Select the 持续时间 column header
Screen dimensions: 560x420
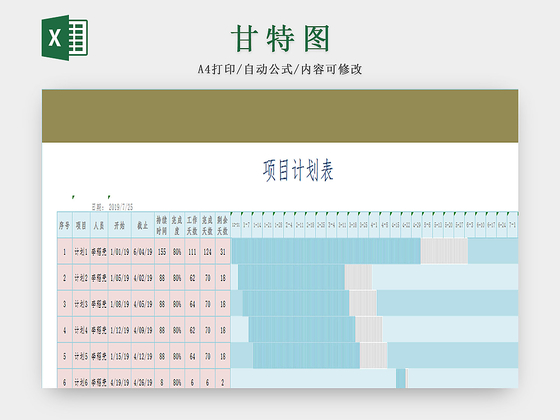coord(162,225)
